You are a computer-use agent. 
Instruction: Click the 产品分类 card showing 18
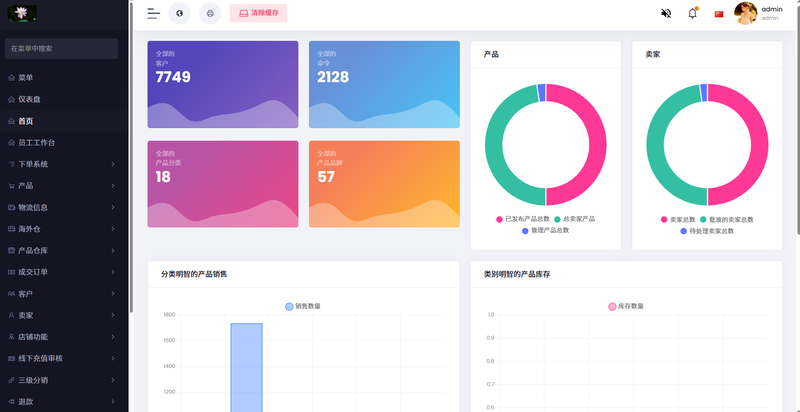pyautogui.click(x=223, y=184)
